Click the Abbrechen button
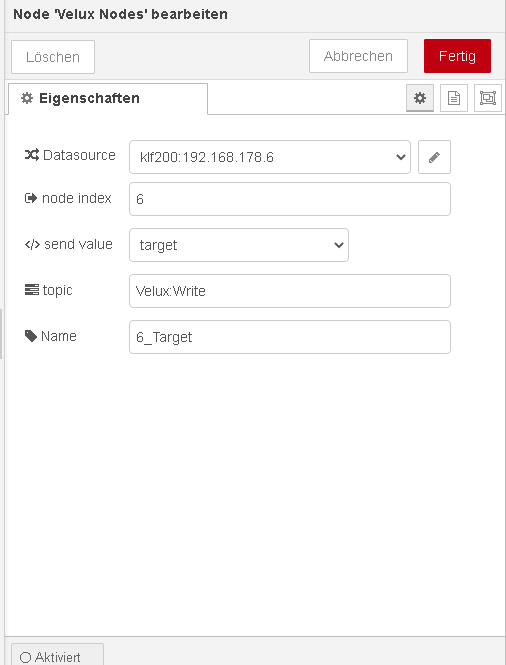Image resolution: width=506 pixels, height=665 pixels. click(x=358, y=56)
